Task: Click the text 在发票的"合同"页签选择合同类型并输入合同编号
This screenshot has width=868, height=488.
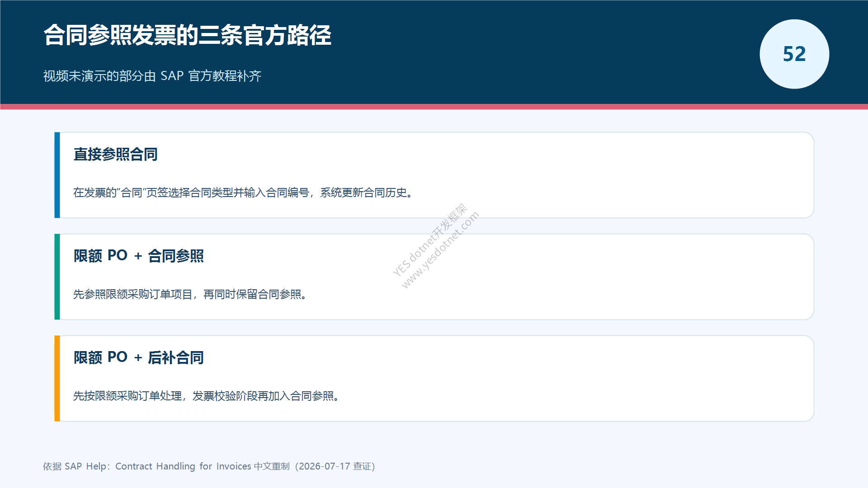Action: click(191, 193)
